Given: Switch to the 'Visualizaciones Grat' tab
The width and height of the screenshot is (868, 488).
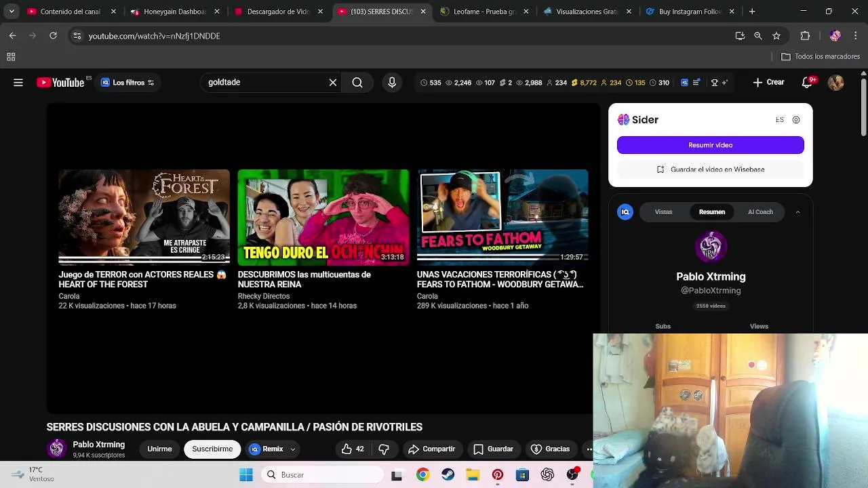Looking at the screenshot, I should 588,12.
